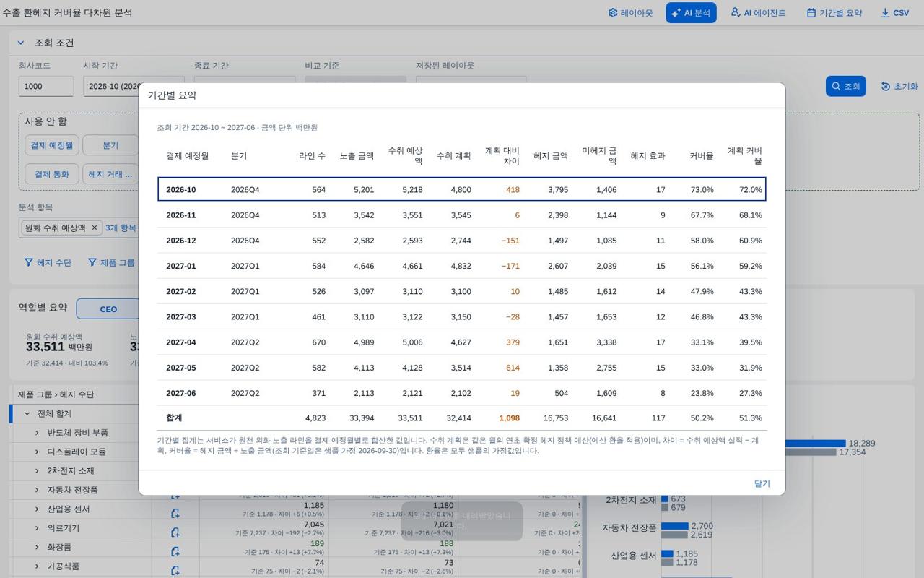Screen dimensions: 924x578
Task: Collapse the 전체 합계 tree row
Action: tap(27, 414)
